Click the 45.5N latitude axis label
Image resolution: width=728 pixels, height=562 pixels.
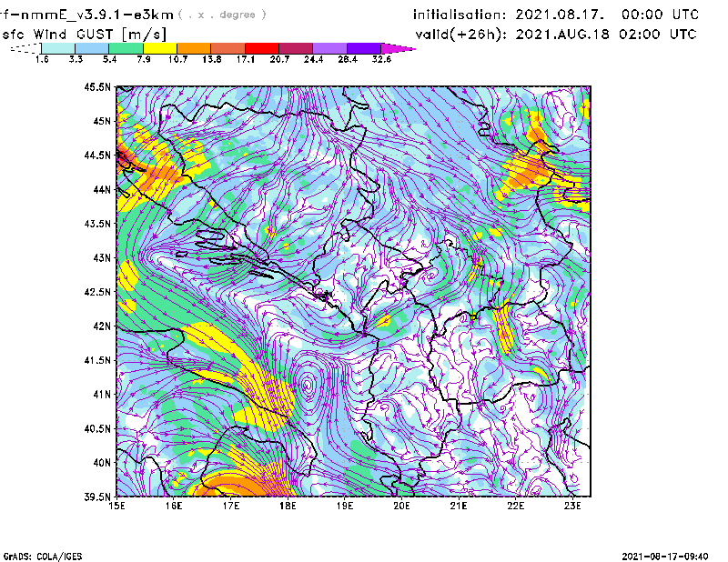click(97, 86)
